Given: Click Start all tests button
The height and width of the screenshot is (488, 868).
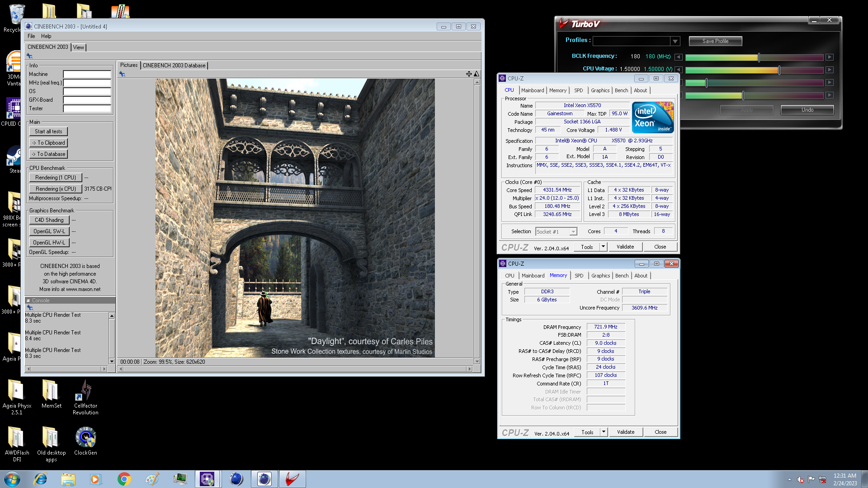Looking at the screenshot, I should pyautogui.click(x=48, y=131).
